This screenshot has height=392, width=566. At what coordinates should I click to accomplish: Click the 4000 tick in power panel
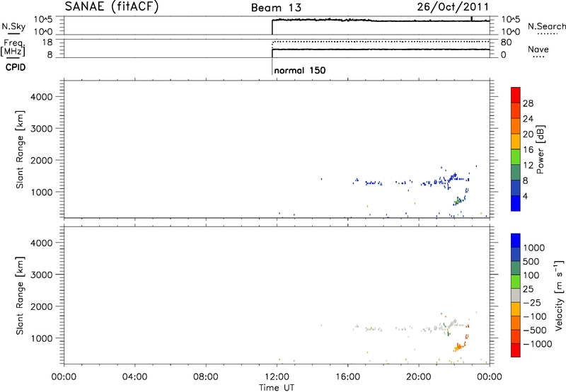[41, 97]
